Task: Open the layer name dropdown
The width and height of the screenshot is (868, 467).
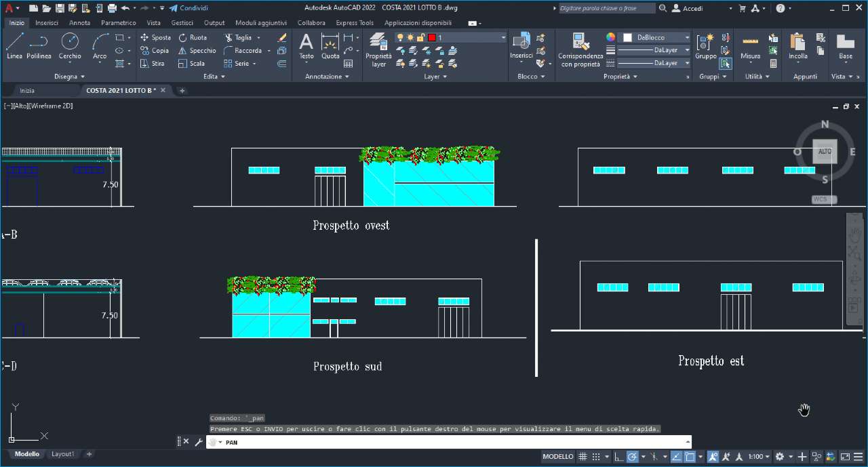Action: click(x=503, y=38)
